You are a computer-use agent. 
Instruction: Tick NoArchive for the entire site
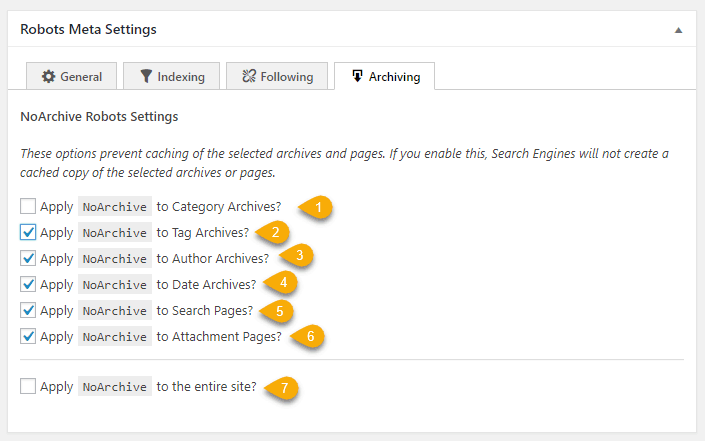pos(28,386)
